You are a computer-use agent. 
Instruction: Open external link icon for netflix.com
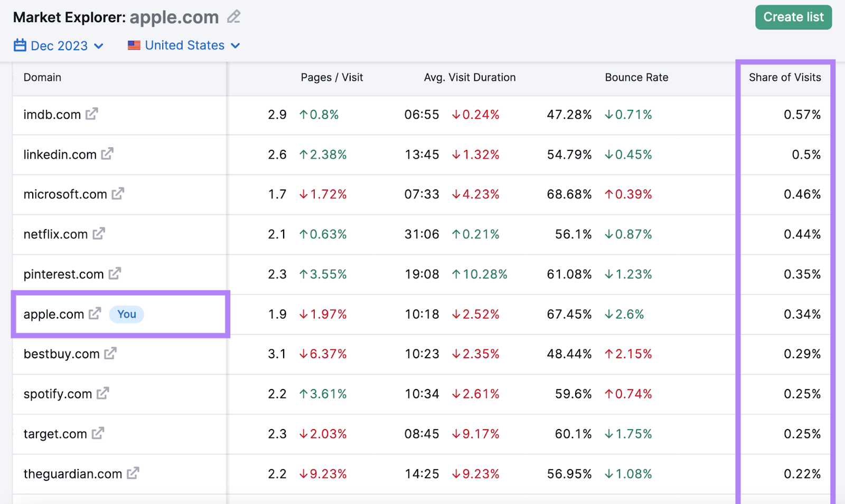[99, 233]
